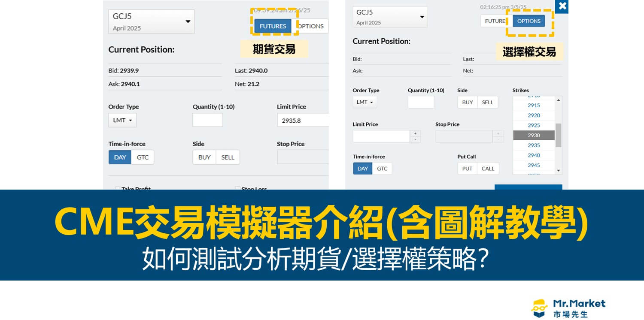
Task: Choose SELL side in futures panel
Action: click(x=228, y=157)
